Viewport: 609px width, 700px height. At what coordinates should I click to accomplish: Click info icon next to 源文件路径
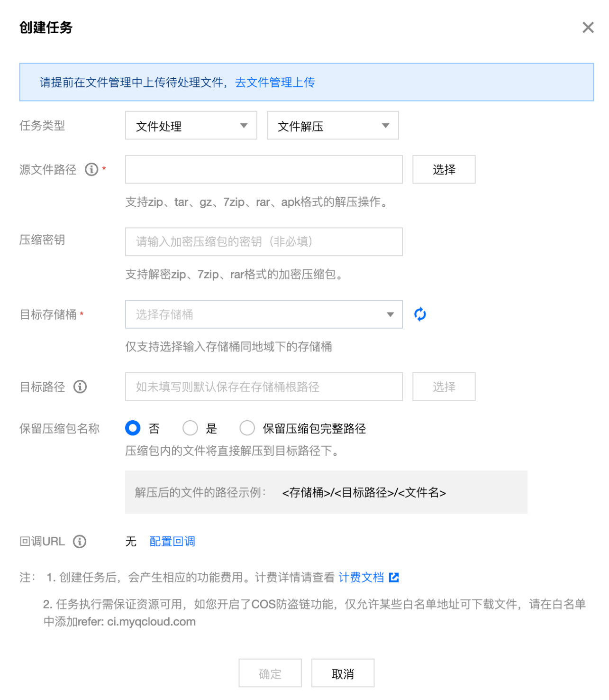point(91,169)
